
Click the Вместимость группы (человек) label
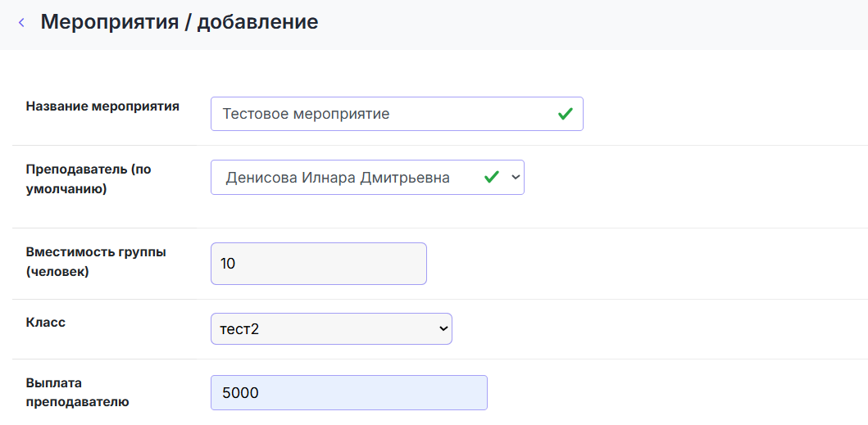point(97,262)
